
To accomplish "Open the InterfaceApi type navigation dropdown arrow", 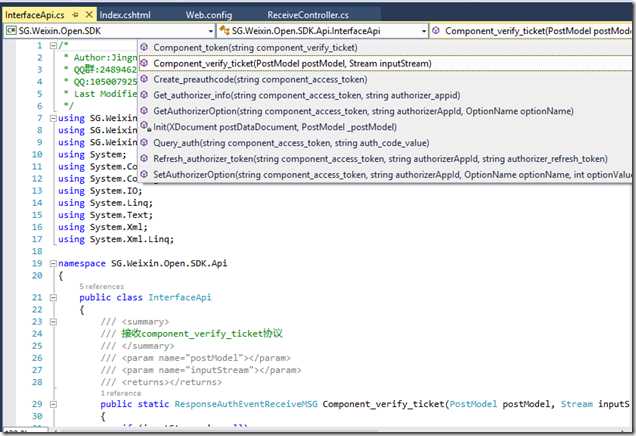I will coord(423,31).
